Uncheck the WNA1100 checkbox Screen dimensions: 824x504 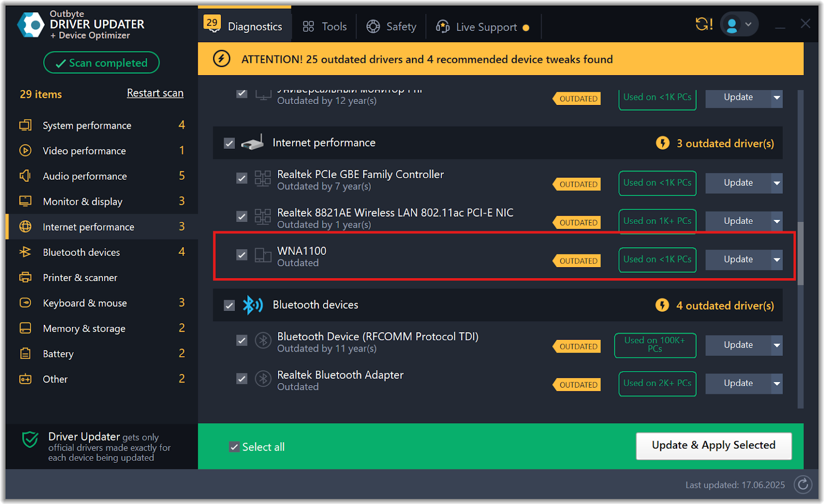(242, 255)
